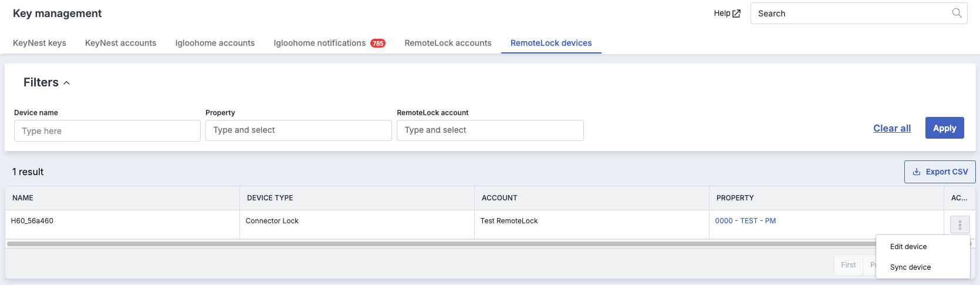This screenshot has height=285, width=980.
Task: Click the search magnifier icon
Action: (957, 13)
